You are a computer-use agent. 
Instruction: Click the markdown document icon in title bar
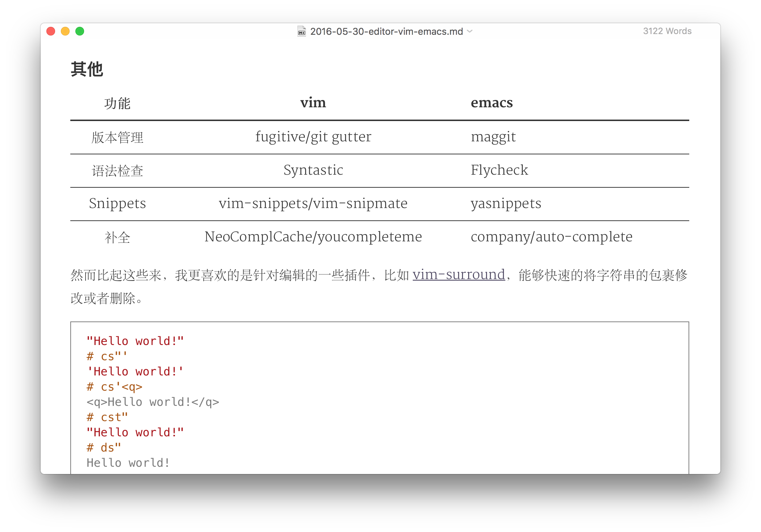302,32
